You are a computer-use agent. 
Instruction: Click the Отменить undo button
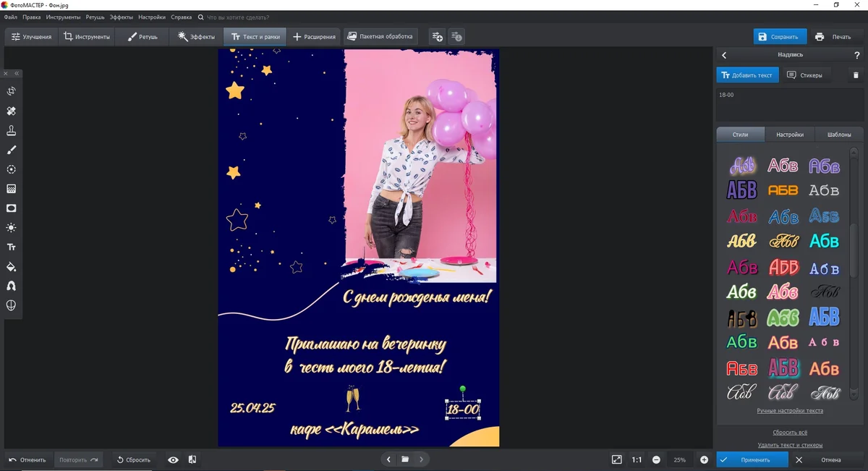click(x=27, y=459)
